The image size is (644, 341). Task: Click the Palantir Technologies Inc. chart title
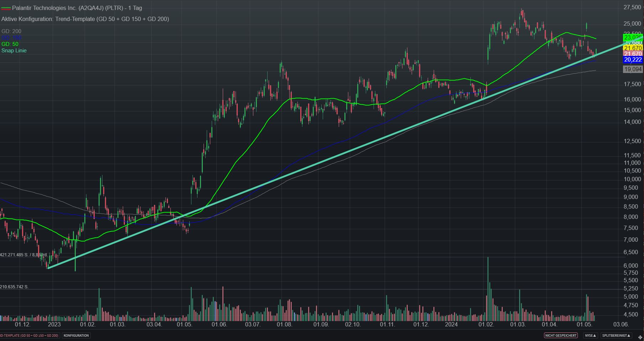[x=77, y=8]
